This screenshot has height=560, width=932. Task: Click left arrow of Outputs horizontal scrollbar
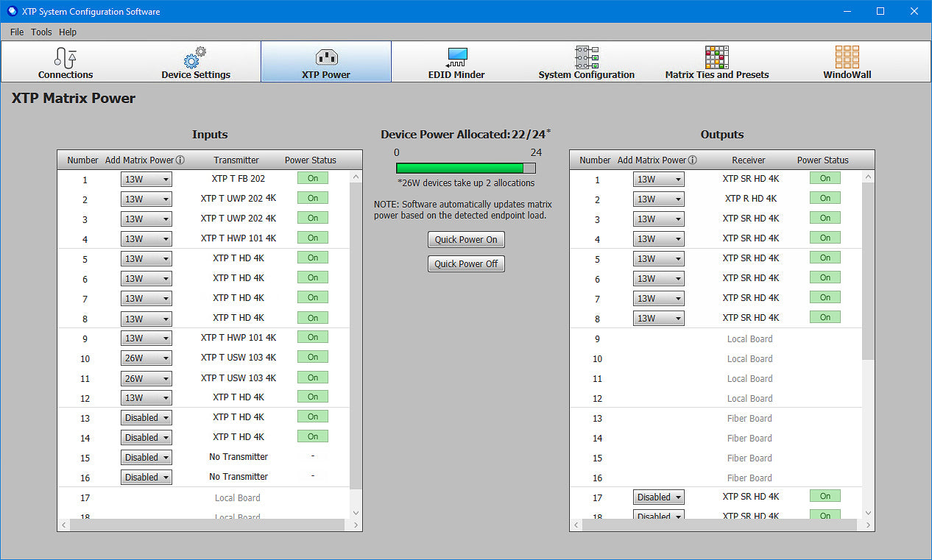[576, 525]
